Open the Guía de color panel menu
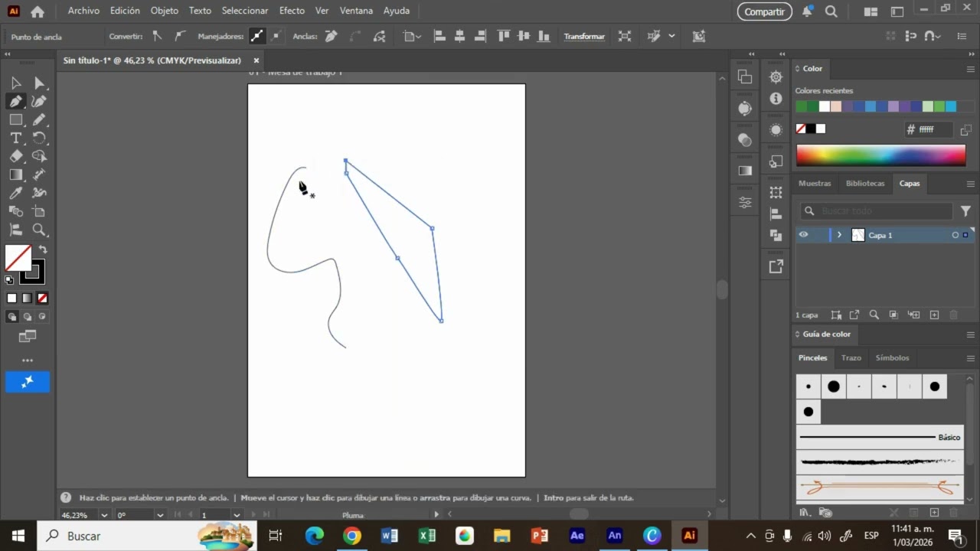Image resolution: width=980 pixels, height=551 pixels. click(x=970, y=334)
